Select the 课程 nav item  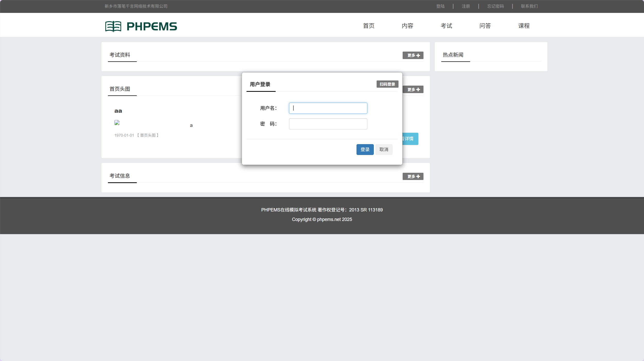pos(524,26)
